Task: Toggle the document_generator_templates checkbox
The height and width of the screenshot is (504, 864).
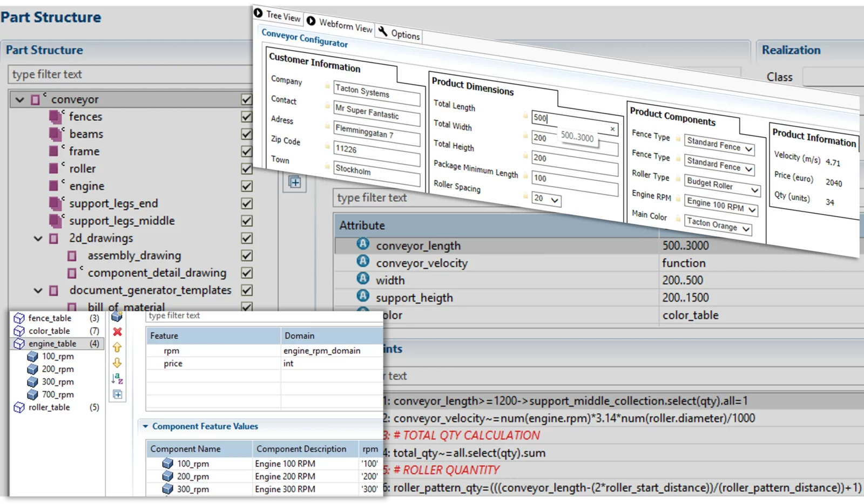Action: tap(247, 290)
